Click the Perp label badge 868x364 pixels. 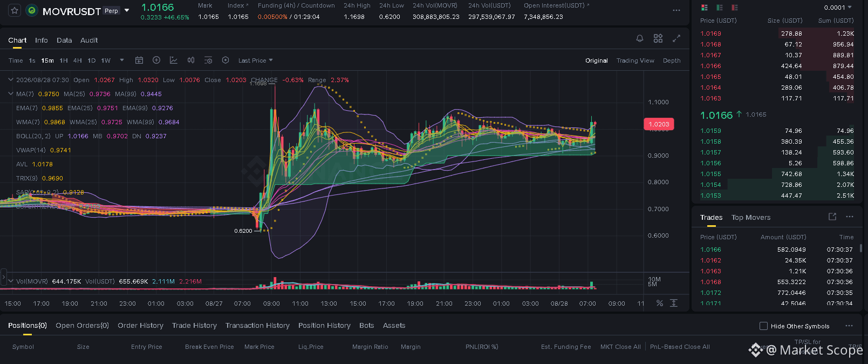(111, 11)
